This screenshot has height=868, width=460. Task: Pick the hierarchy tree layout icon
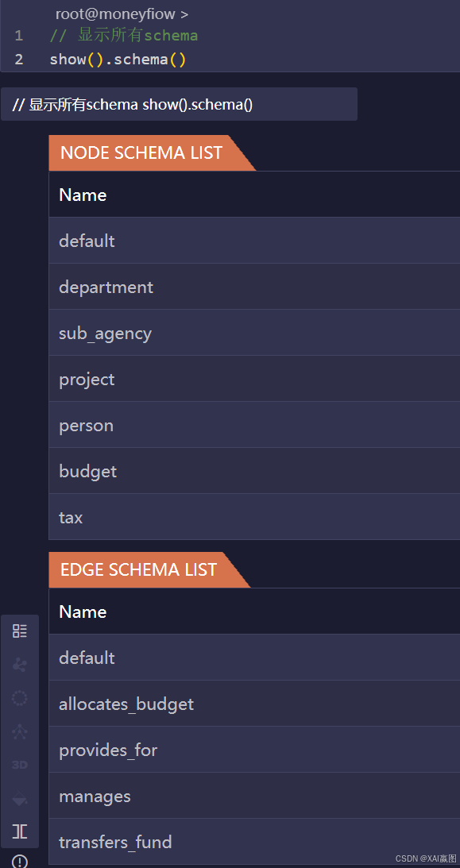[20, 731]
